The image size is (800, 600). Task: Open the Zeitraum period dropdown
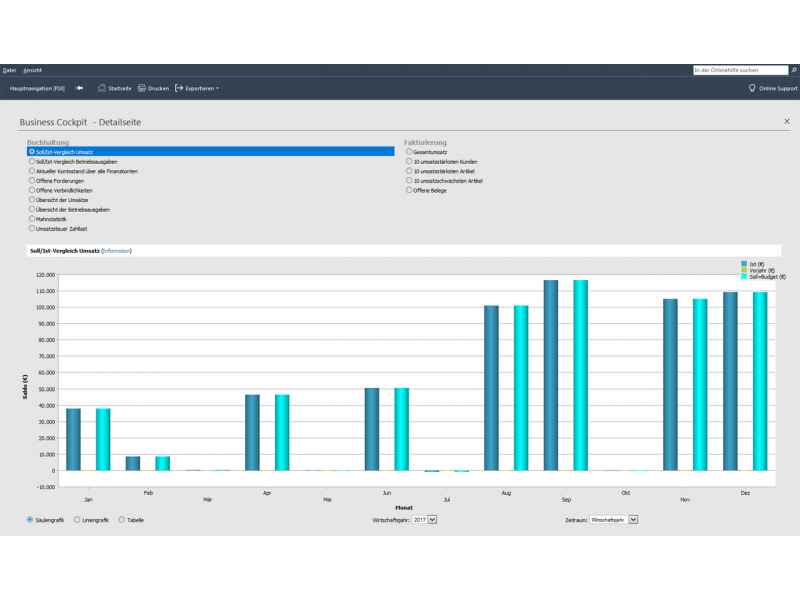pos(633,520)
